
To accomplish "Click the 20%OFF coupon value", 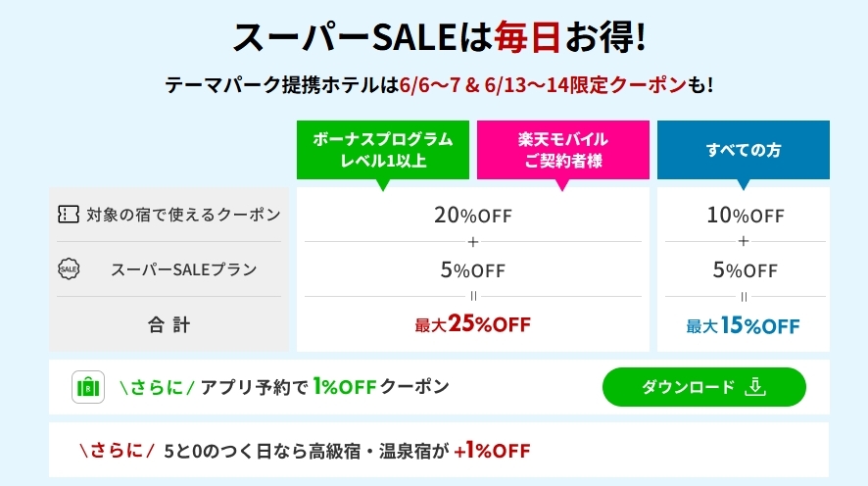I will coord(473,215).
